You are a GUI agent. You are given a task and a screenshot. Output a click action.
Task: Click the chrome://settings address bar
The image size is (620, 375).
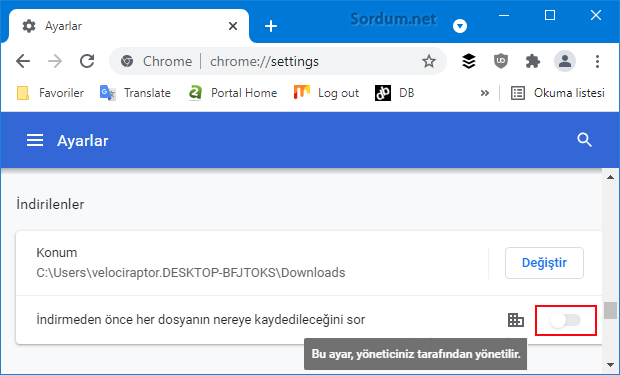277,61
